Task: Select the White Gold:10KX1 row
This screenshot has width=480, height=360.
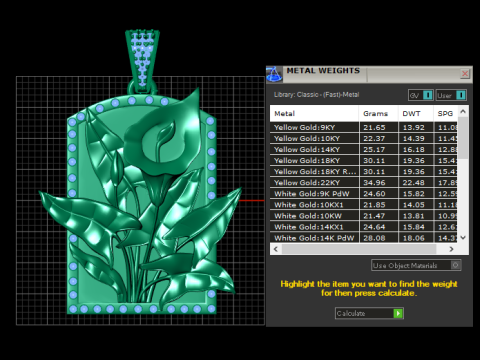Action: (364, 205)
